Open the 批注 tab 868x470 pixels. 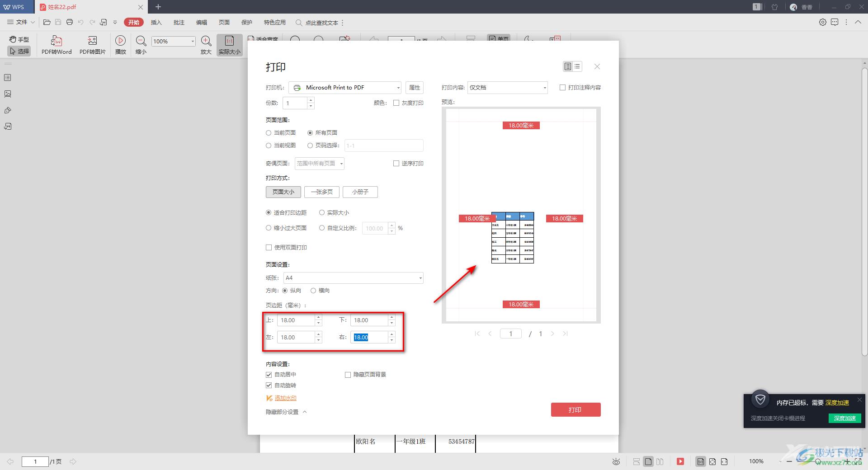[x=179, y=22]
